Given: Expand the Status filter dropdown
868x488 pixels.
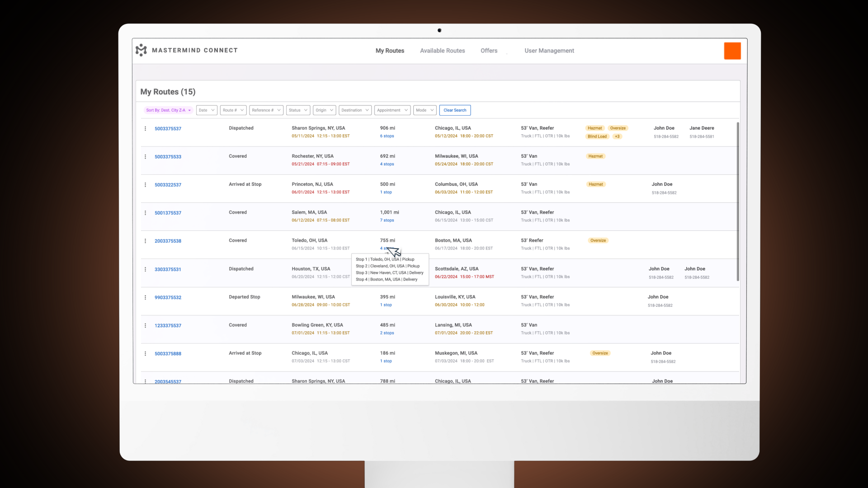Looking at the screenshot, I should click(x=298, y=110).
